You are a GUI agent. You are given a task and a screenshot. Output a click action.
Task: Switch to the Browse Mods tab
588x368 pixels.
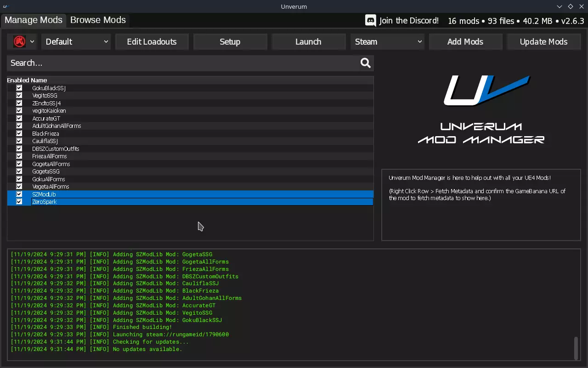tap(98, 20)
